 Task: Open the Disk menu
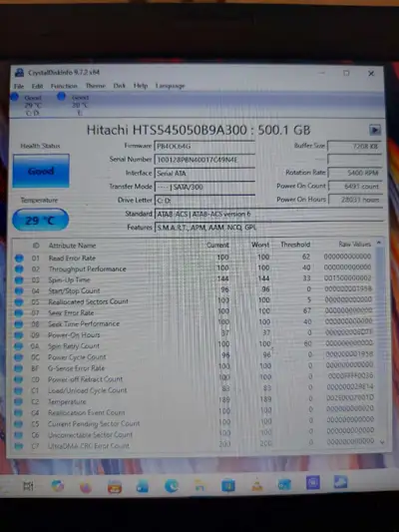119,86
